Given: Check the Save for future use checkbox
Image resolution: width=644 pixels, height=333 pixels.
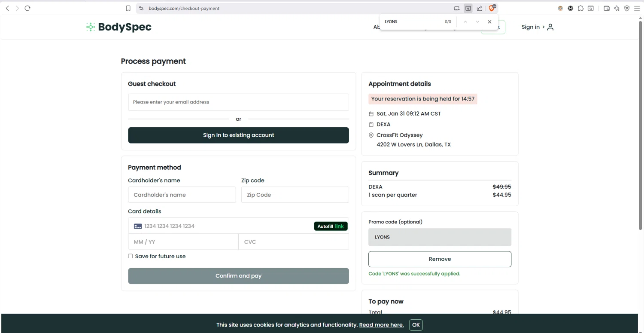Looking at the screenshot, I should pyautogui.click(x=131, y=256).
